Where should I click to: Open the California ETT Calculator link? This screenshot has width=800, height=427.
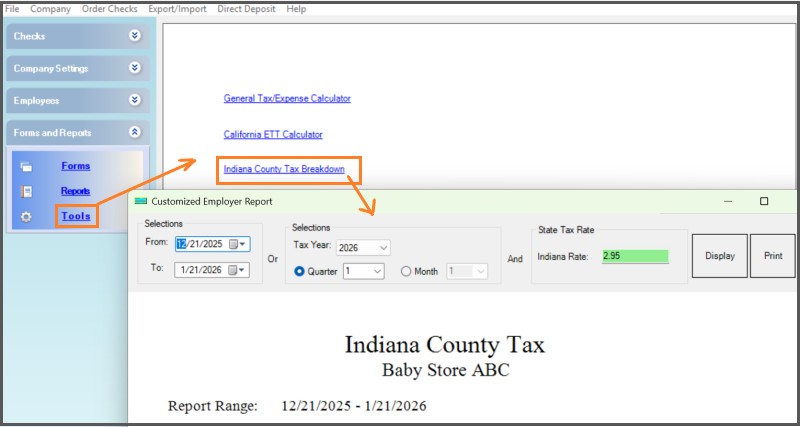tap(273, 134)
